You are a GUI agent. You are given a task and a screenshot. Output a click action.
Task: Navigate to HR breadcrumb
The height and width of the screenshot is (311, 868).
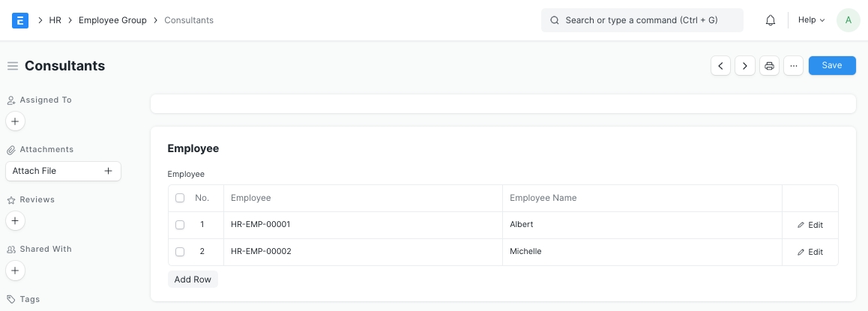[x=55, y=20]
